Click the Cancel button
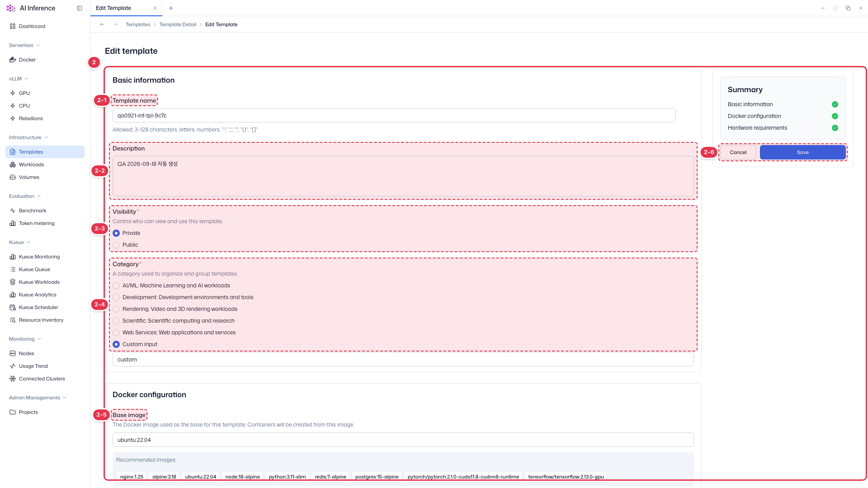868x488 pixels. 738,152
